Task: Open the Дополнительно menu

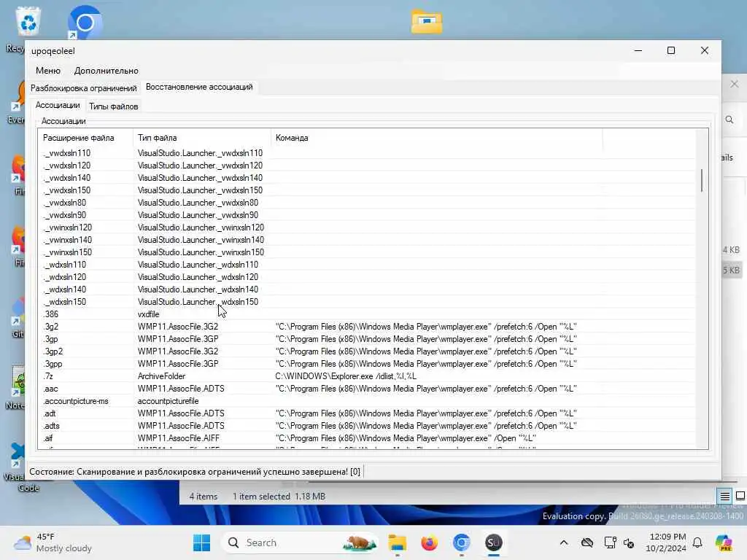Action: pos(107,71)
